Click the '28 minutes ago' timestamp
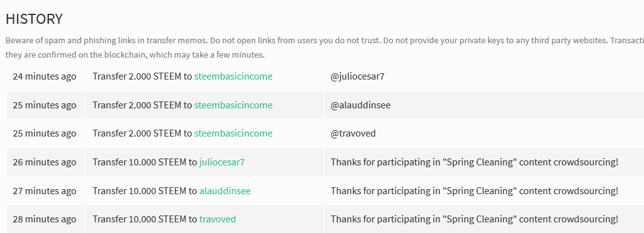644x233 pixels. (x=45, y=219)
